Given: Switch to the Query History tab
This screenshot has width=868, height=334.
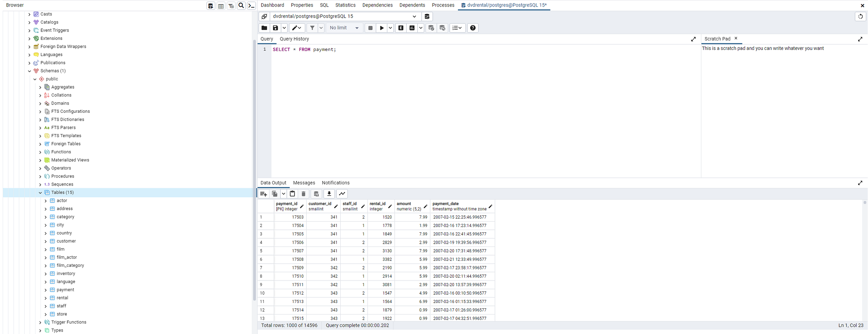Looking at the screenshot, I should (x=294, y=39).
